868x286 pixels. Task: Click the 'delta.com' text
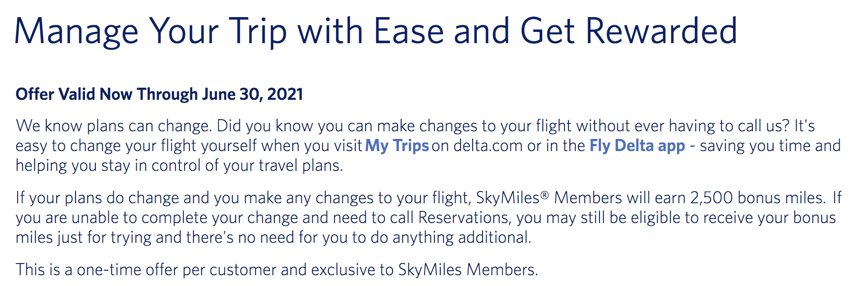pyautogui.click(x=488, y=146)
